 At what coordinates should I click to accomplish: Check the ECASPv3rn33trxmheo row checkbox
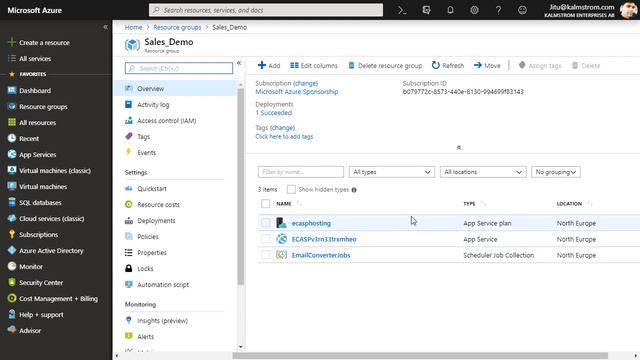pos(266,239)
